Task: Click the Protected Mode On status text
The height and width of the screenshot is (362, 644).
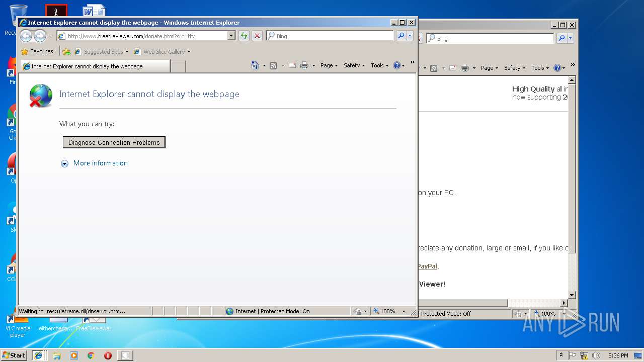Action: click(272, 311)
